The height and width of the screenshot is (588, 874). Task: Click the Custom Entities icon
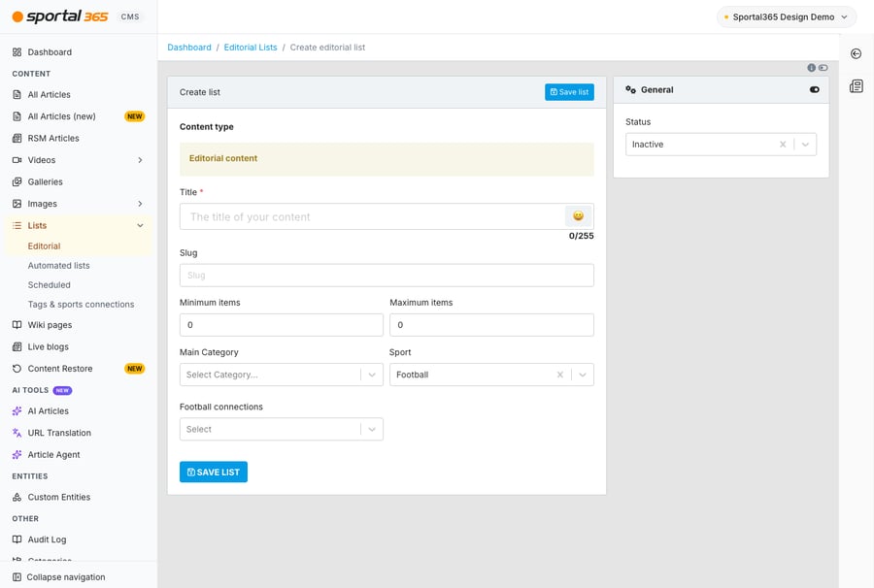click(x=17, y=497)
